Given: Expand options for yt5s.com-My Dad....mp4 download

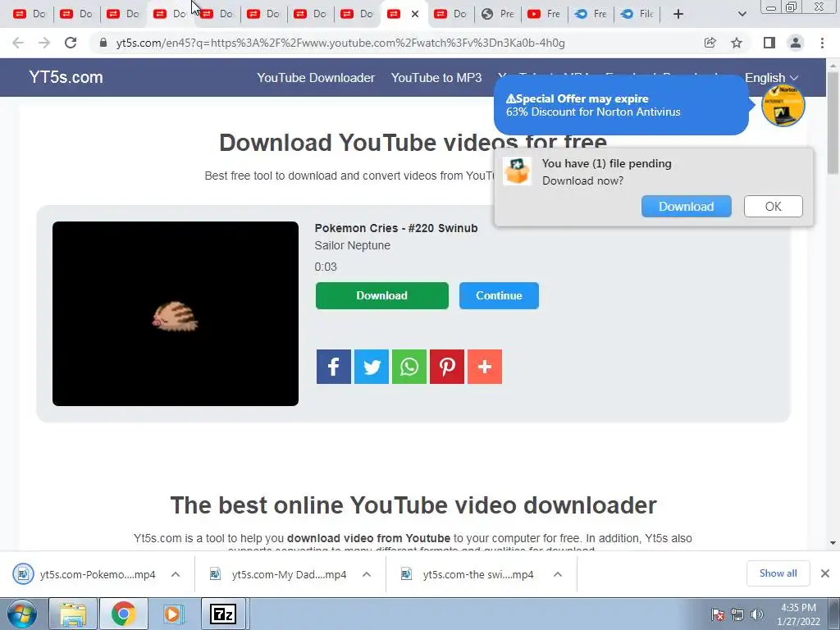Looking at the screenshot, I should coord(367,574).
